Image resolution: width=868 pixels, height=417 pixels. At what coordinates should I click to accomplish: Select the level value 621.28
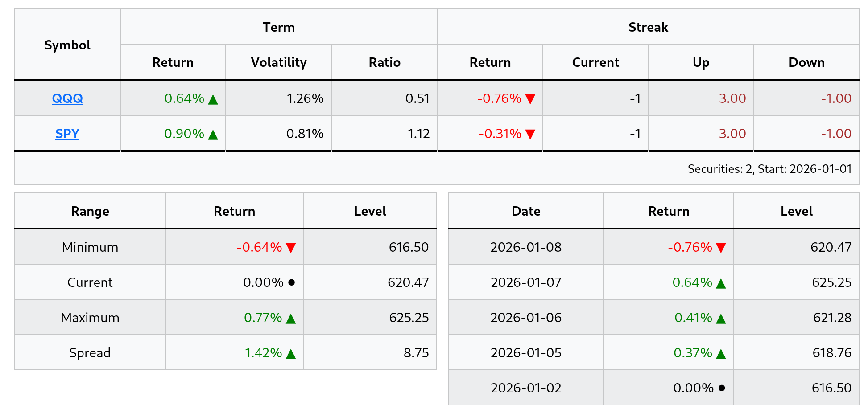tap(832, 317)
